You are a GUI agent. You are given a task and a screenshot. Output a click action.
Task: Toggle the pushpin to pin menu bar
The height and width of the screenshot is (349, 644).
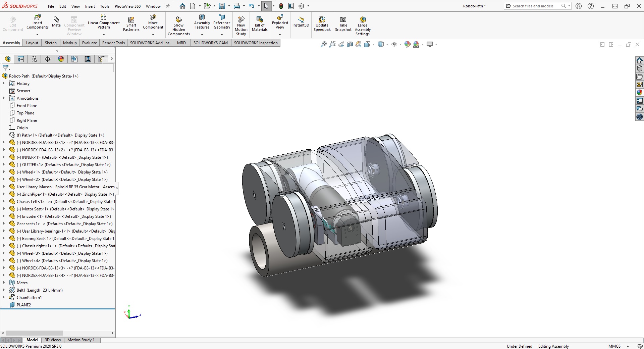coord(168,6)
